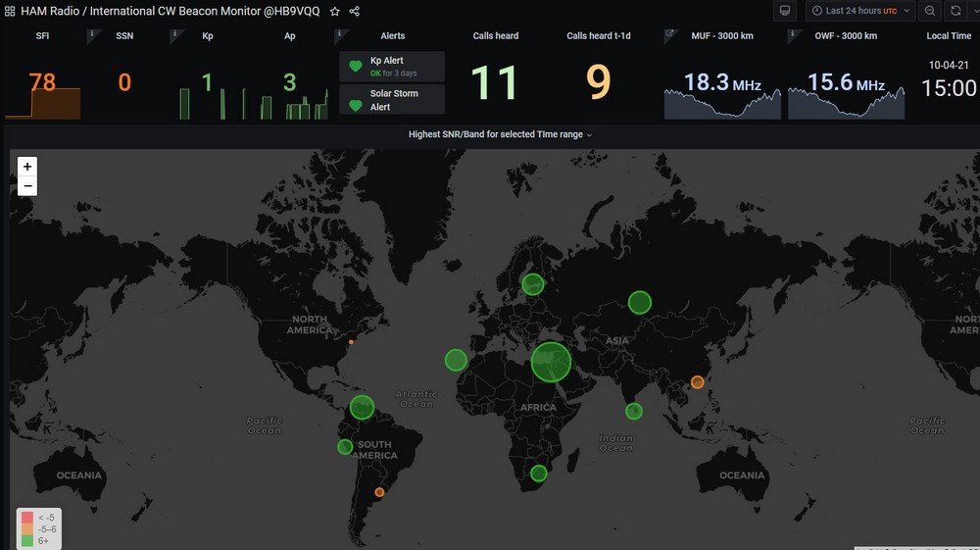Select the large green marker over Egypt

point(551,362)
